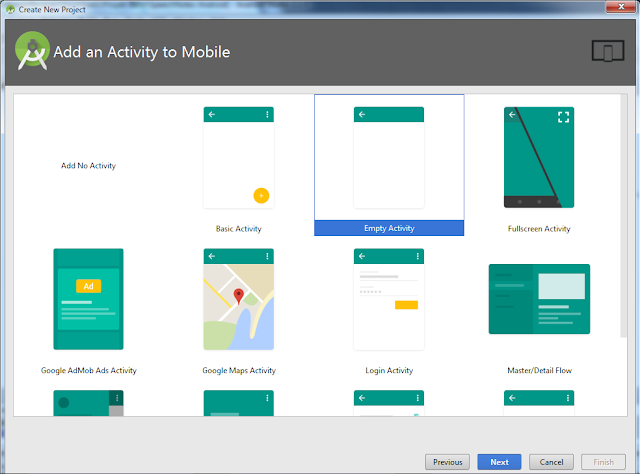
Task: Click the Basic Activity label
Action: (x=238, y=229)
